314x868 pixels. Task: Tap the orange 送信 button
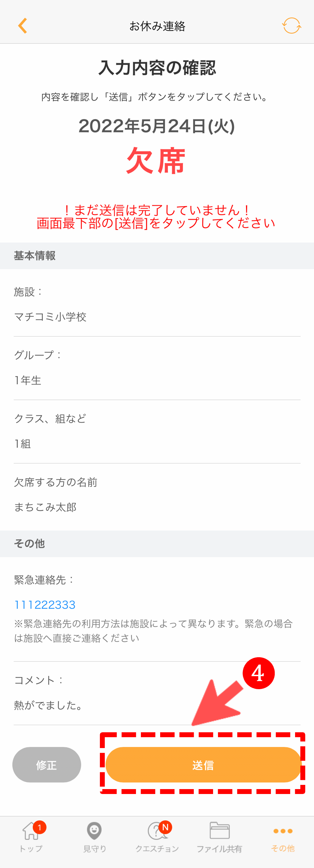click(203, 765)
